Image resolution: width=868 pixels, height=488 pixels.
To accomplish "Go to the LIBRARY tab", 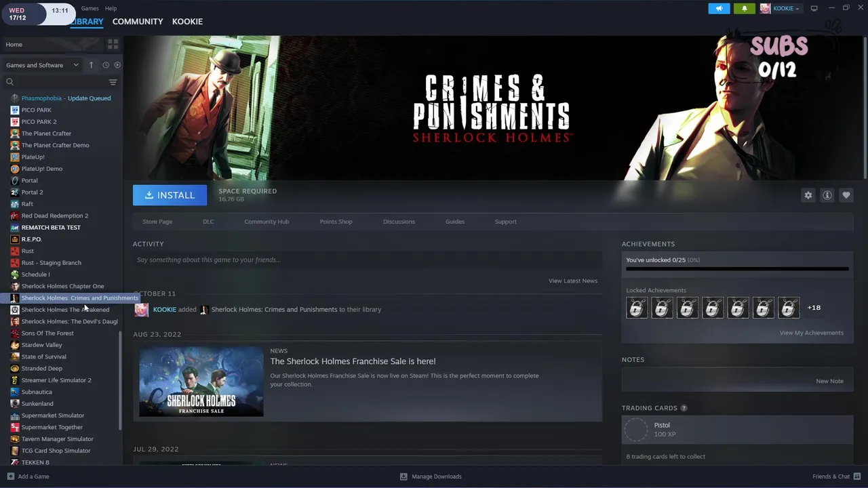I will click(x=87, y=22).
